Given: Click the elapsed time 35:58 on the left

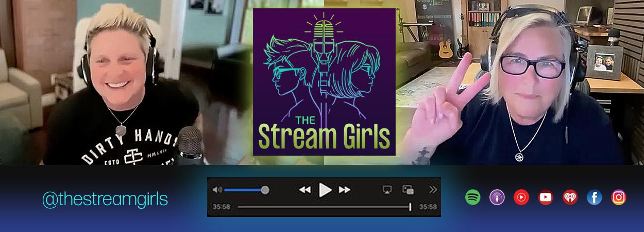Looking at the screenshot, I should 222,207.
